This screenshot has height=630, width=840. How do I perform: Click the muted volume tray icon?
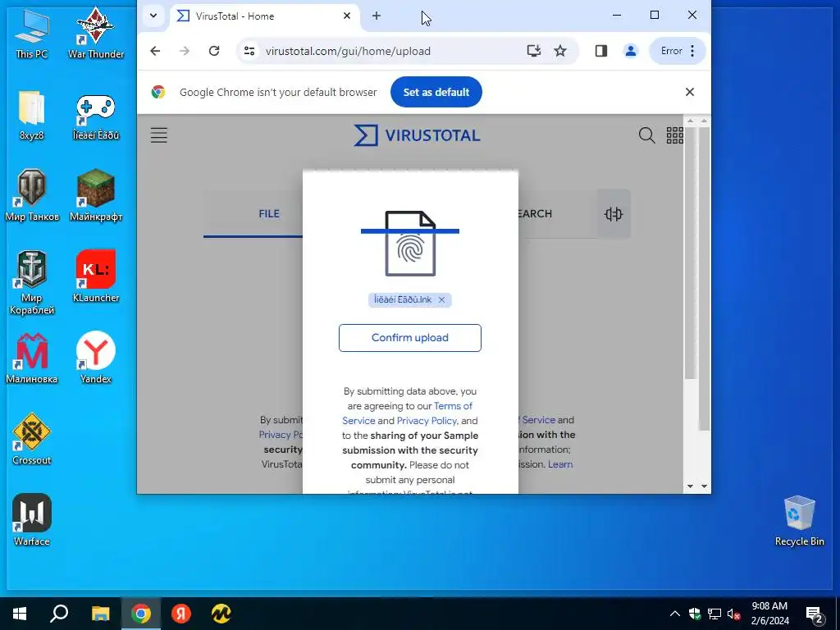pos(733,614)
